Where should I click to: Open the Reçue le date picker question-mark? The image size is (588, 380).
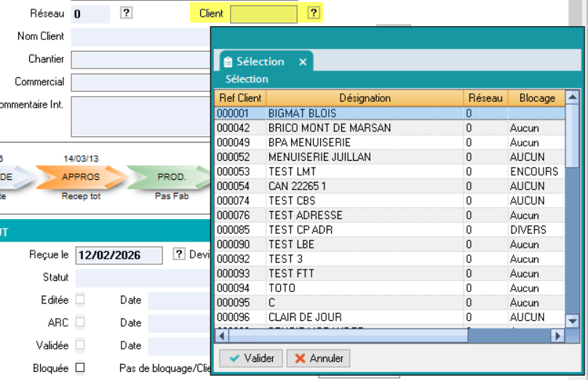pos(179,254)
